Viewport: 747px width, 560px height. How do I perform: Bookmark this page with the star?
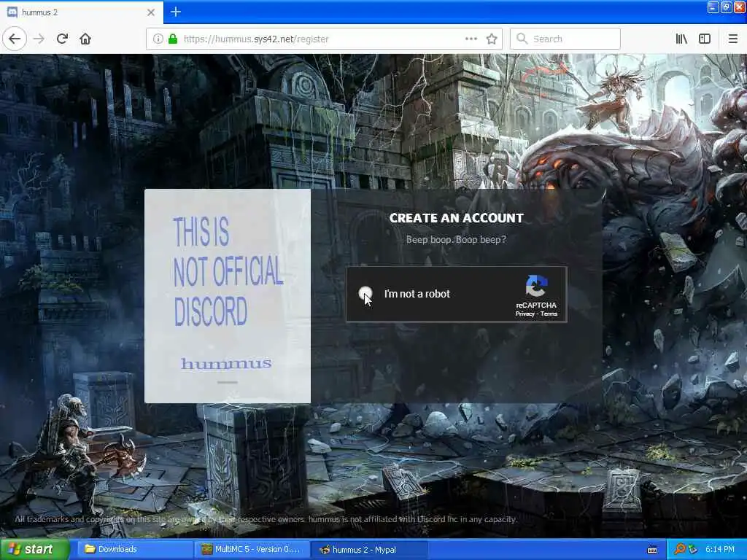(492, 39)
